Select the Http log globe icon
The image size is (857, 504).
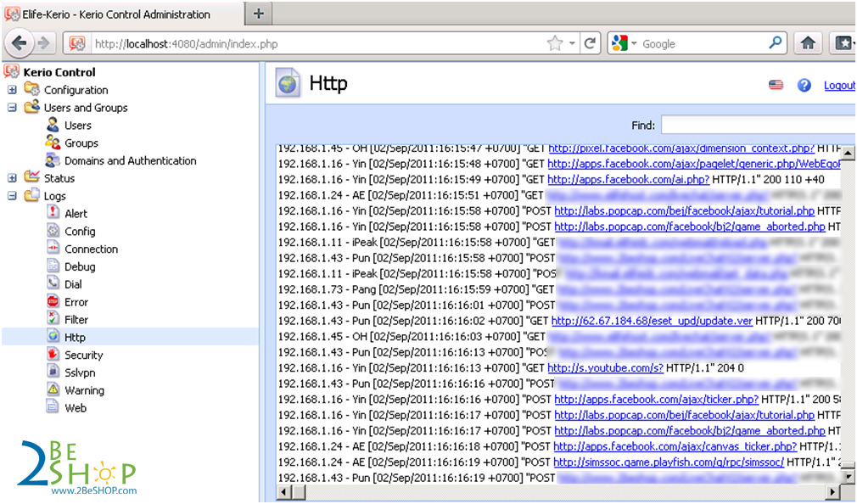53,337
